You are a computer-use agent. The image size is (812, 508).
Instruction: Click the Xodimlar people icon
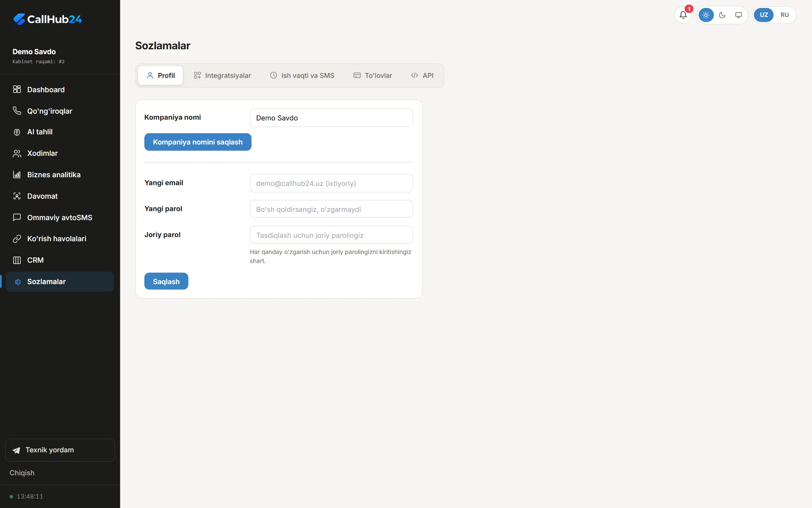tap(17, 154)
